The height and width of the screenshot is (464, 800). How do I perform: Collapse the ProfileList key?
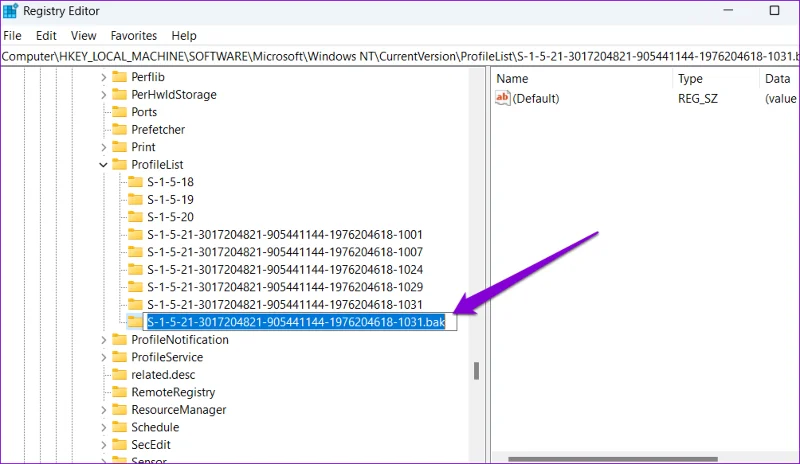click(x=104, y=164)
